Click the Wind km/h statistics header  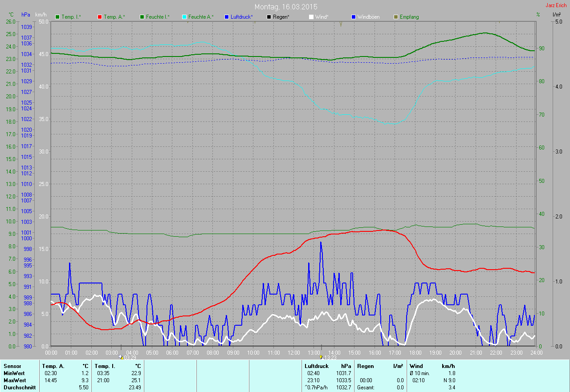432,366
